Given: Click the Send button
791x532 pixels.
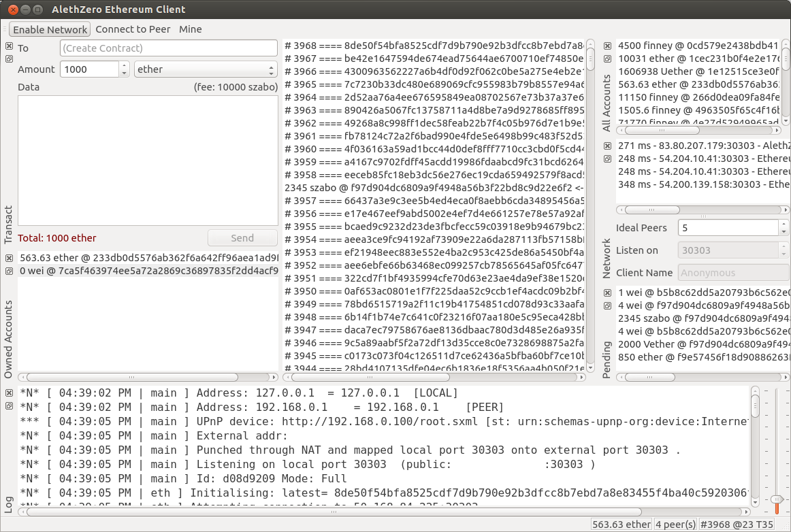Looking at the screenshot, I should tap(242, 238).
